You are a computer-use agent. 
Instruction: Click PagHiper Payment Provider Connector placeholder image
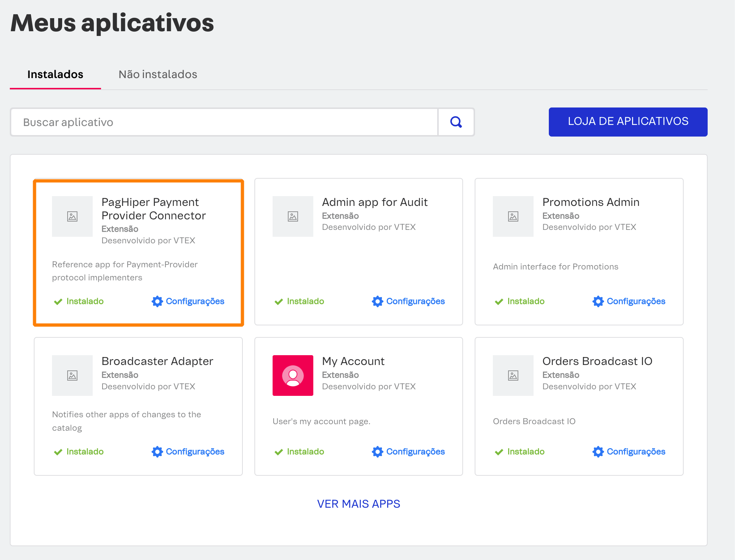72,216
